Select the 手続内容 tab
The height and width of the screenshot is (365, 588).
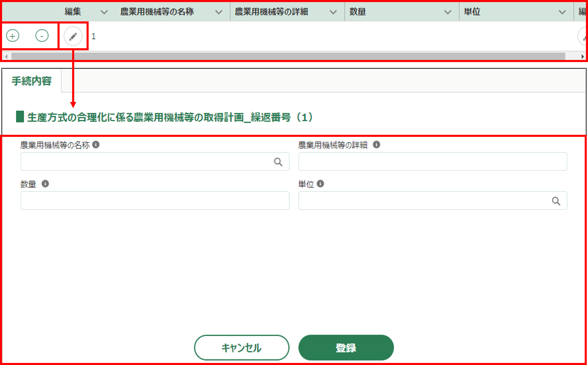pos(32,81)
